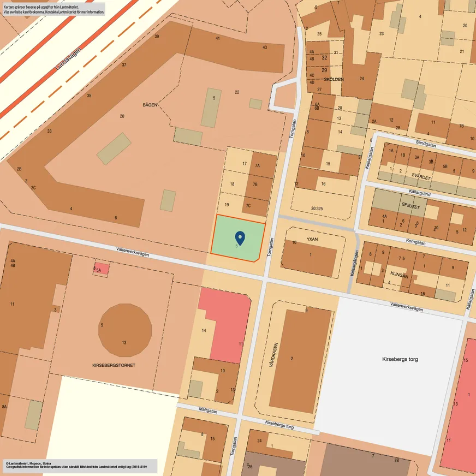Image resolution: width=476 pixels, height=476 pixels.
Task: Click the KLINGAN block label
Action: (399, 275)
